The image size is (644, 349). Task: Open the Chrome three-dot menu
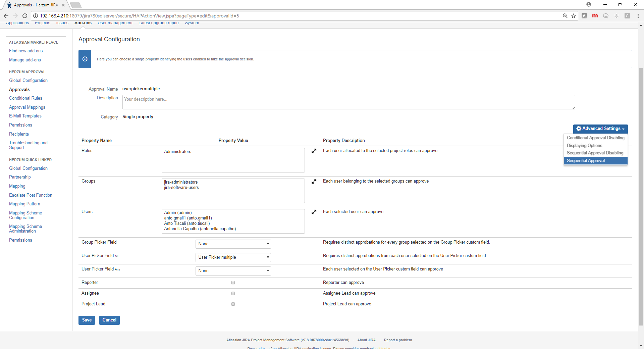pos(638,16)
